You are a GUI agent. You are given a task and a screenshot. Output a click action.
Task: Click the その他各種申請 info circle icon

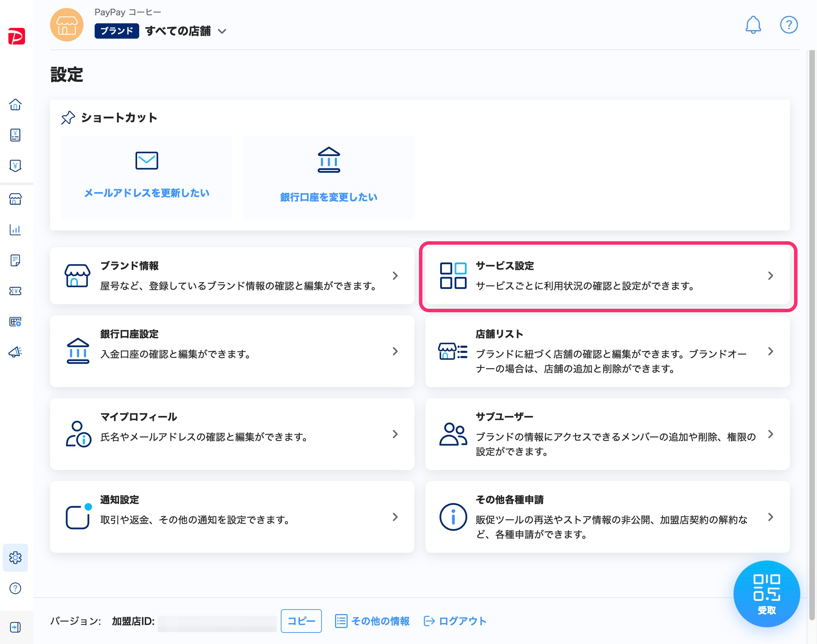[453, 517]
